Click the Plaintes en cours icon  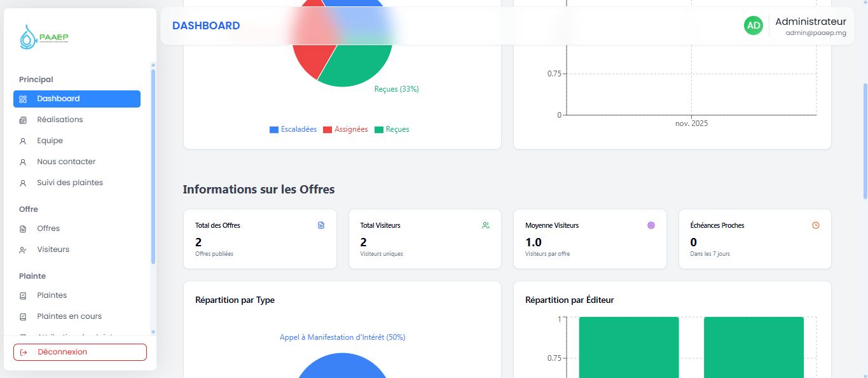tap(23, 316)
